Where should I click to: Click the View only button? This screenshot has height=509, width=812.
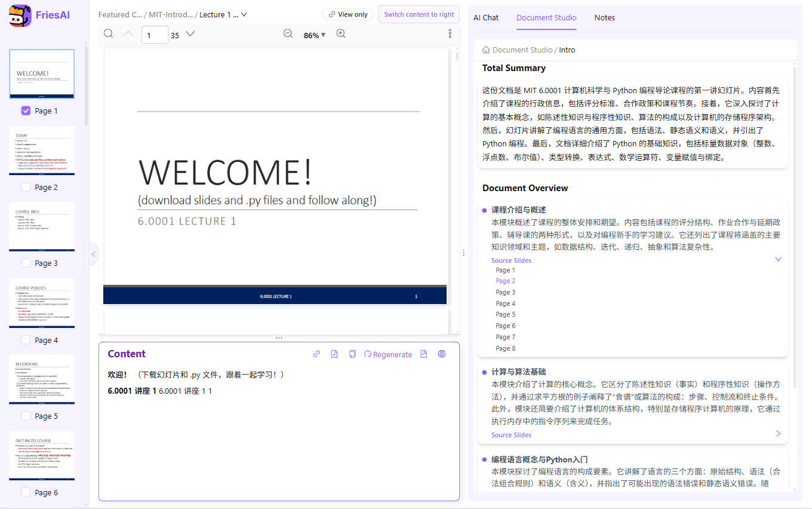click(348, 14)
